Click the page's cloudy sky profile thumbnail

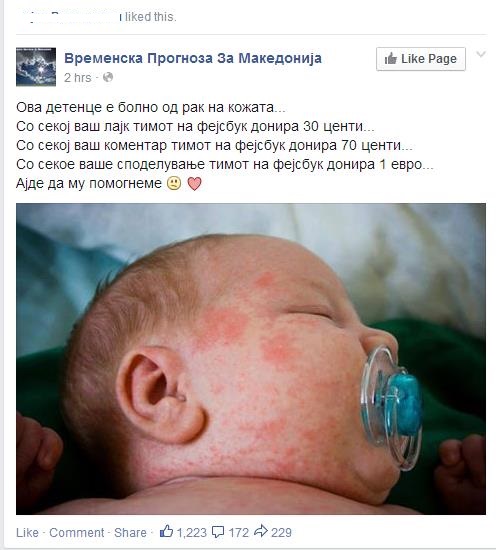(x=36, y=67)
